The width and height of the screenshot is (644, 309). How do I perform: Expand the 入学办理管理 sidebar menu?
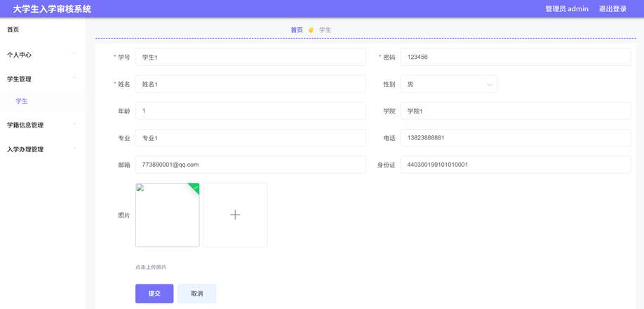tap(42, 149)
